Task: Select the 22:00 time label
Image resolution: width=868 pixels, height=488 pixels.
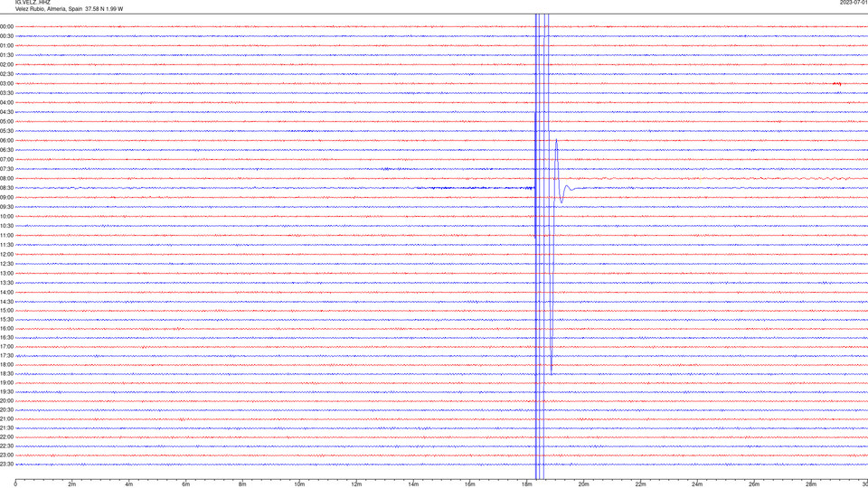Action: click(6, 437)
